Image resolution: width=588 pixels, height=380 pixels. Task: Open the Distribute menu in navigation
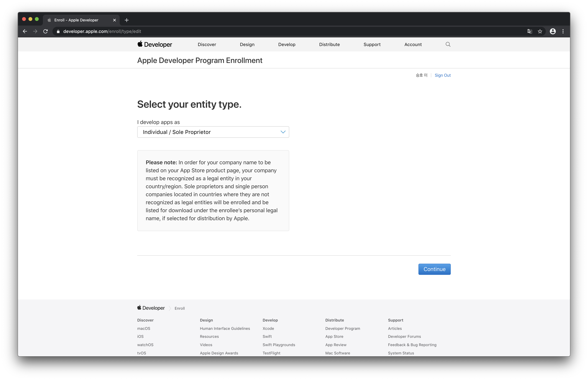pyautogui.click(x=329, y=44)
